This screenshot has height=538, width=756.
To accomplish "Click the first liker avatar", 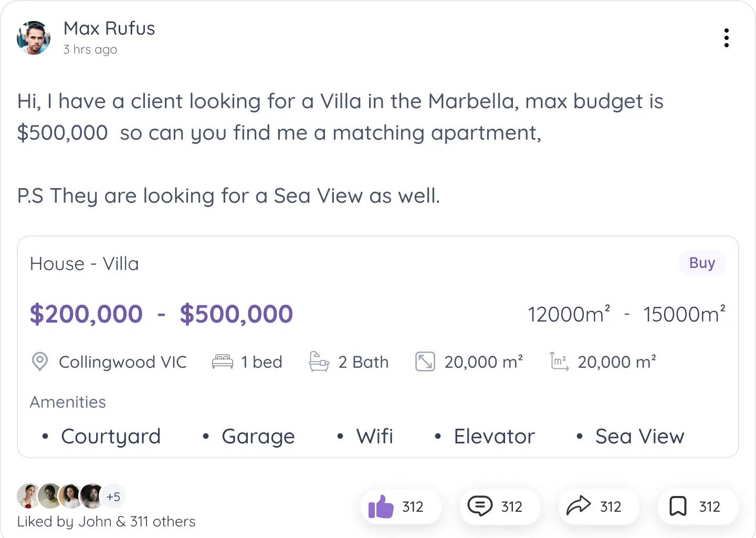I will click(x=28, y=496).
